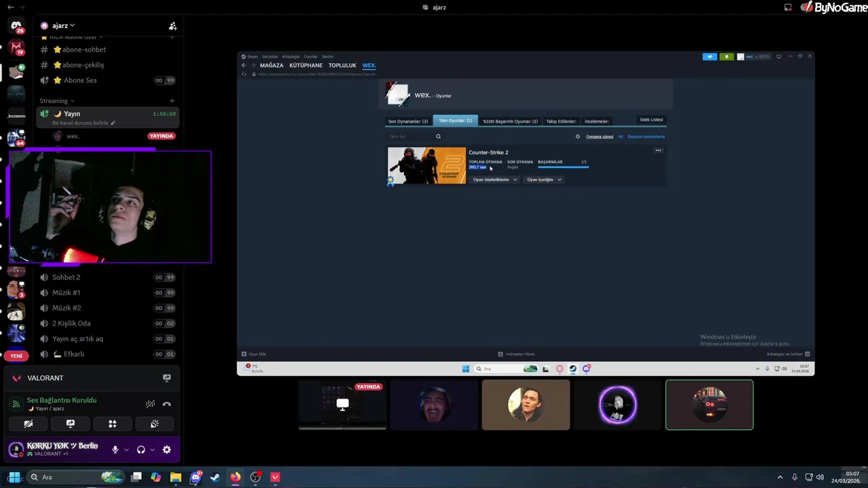The height and width of the screenshot is (488, 868).
Task: Click the stream VALORANT screen-share icon
Action: (167, 378)
